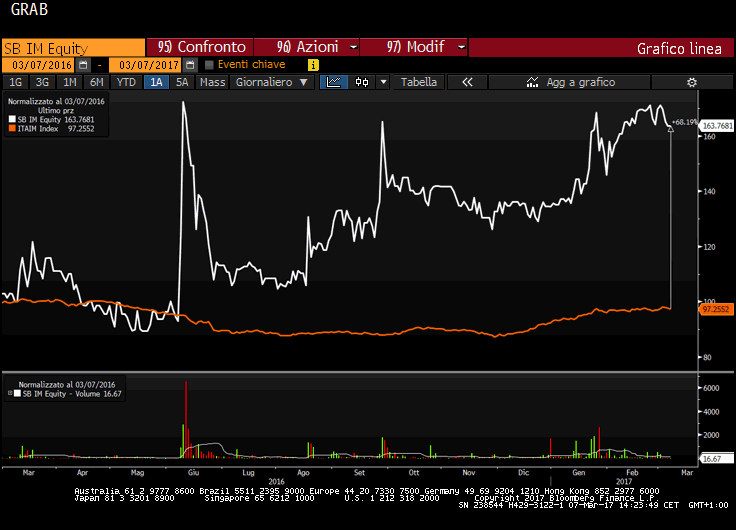The height and width of the screenshot is (530, 736).
Task: Open the Confronto menu
Action: click(x=201, y=47)
